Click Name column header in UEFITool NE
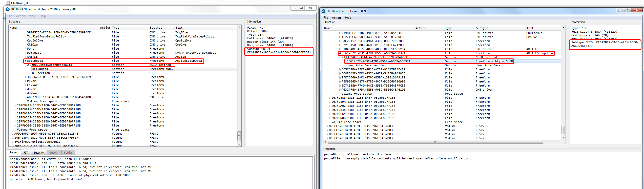 click(54, 28)
